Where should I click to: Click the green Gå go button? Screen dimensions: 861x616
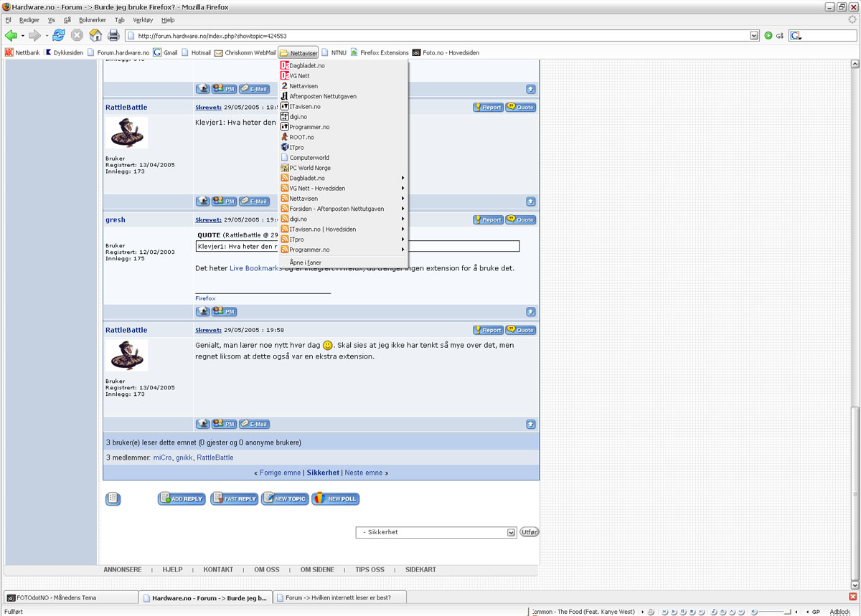(x=773, y=35)
